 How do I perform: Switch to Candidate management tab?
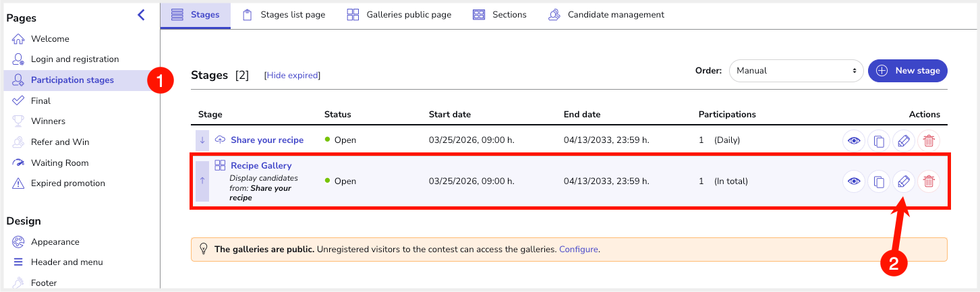[x=606, y=15]
